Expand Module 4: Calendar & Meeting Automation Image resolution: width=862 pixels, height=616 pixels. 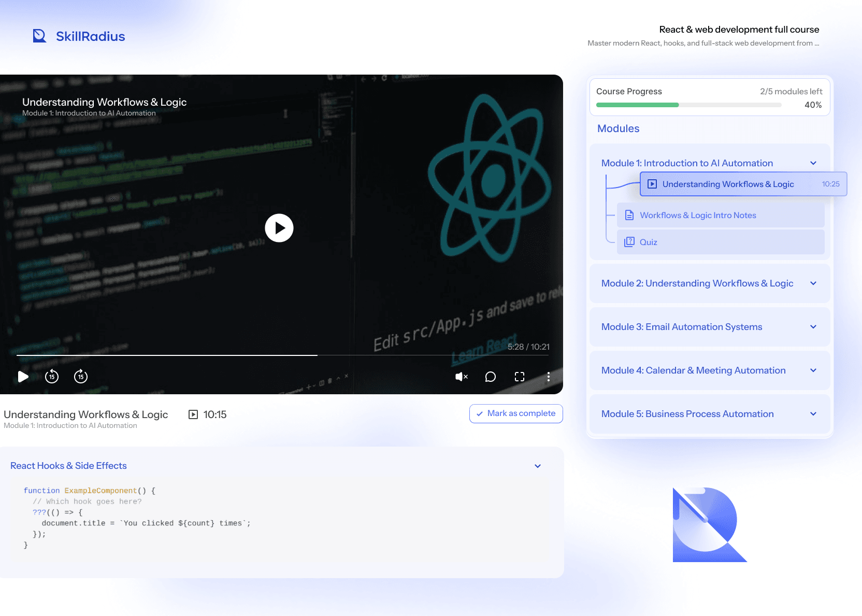click(710, 370)
